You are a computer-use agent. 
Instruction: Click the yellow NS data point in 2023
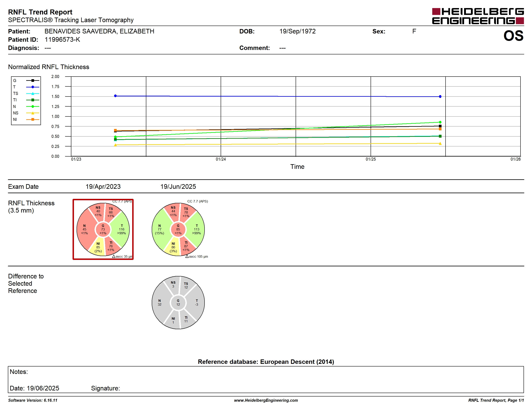click(115, 145)
